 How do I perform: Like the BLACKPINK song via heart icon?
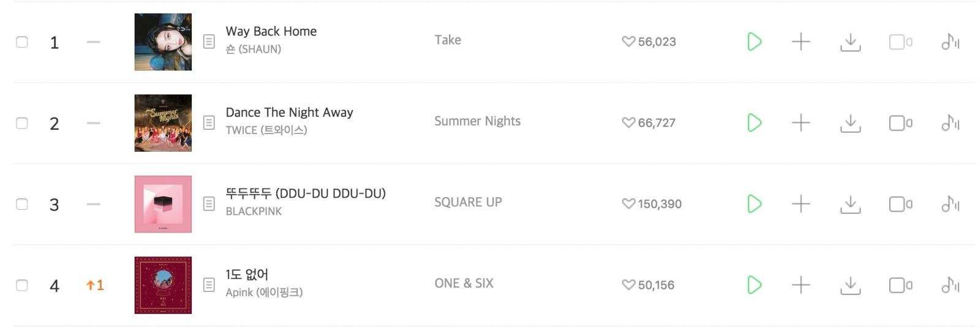[628, 204]
